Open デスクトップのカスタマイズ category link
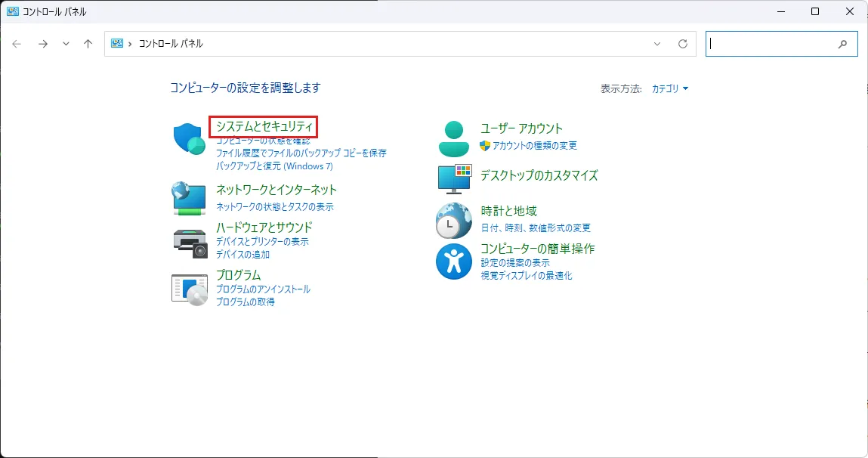 point(539,175)
